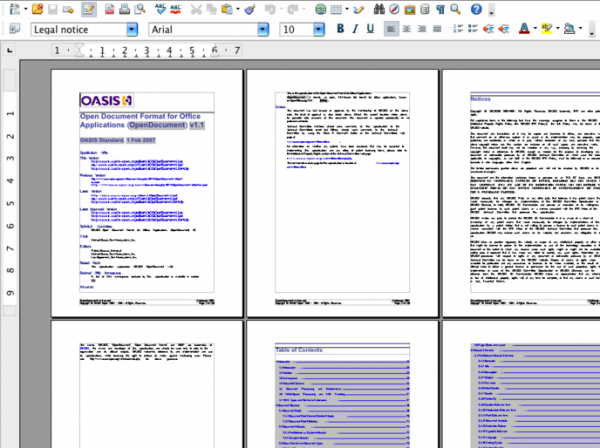Turn bullets on or off

(473, 29)
